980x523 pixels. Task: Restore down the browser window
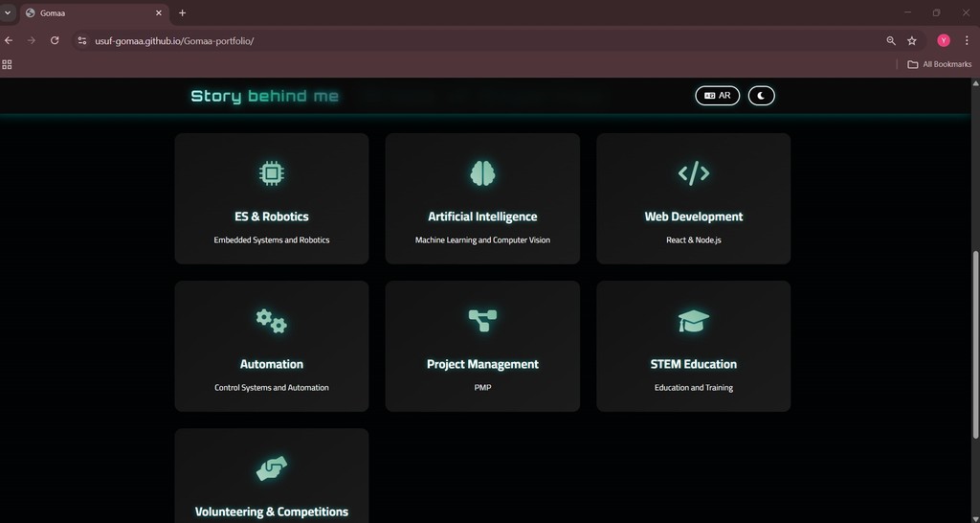(936, 12)
